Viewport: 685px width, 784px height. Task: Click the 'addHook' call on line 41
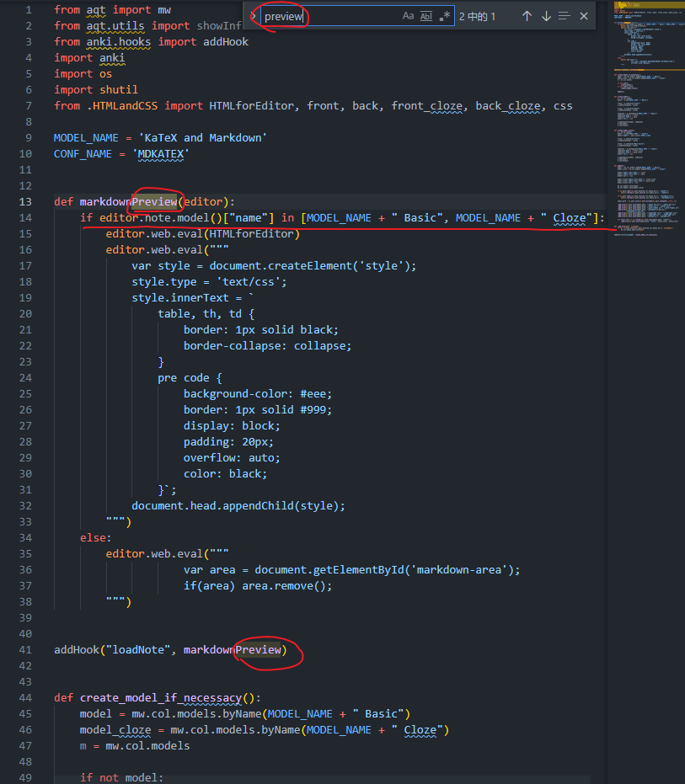pyautogui.click(x=77, y=649)
